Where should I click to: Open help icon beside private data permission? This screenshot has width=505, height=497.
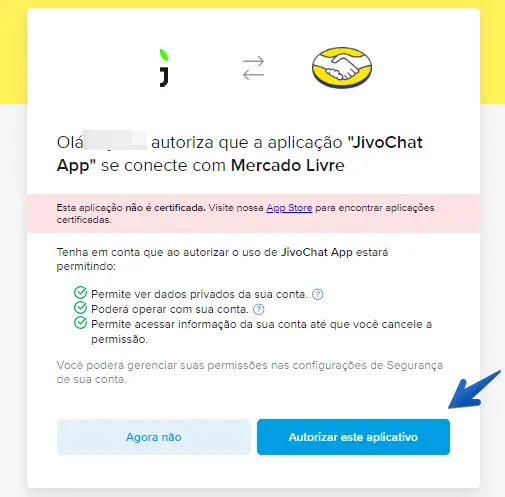coord(317,294)
